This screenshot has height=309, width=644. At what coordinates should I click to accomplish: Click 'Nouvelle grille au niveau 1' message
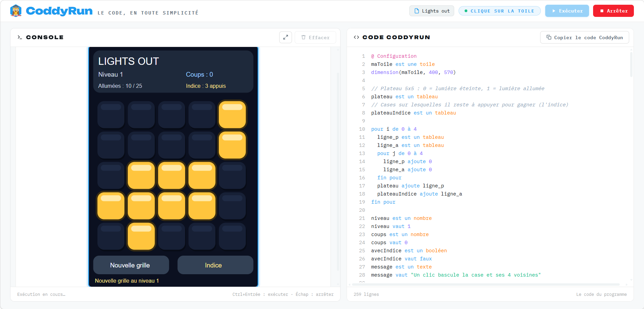tap(127, 281)
